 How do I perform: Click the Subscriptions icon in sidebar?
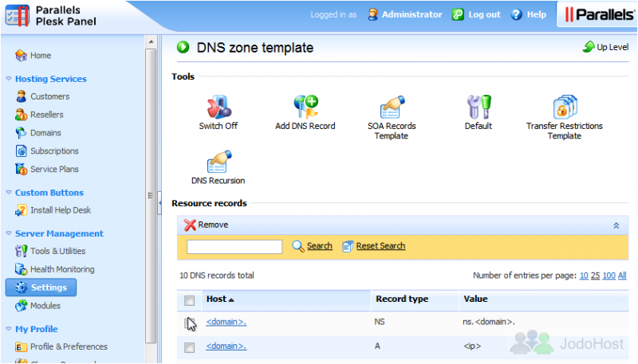22,151
